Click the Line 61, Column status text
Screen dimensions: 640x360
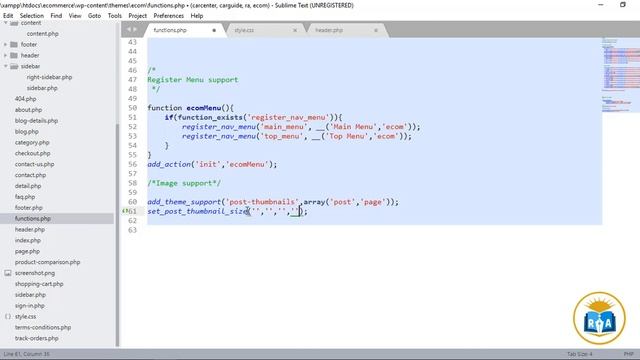[27, 354]
